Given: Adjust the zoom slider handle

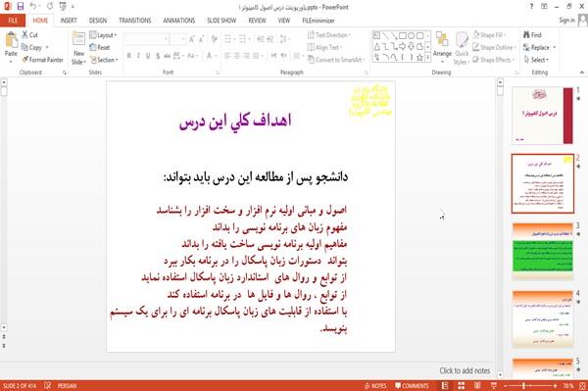Looking at the screenshot, I should (523, 386).
